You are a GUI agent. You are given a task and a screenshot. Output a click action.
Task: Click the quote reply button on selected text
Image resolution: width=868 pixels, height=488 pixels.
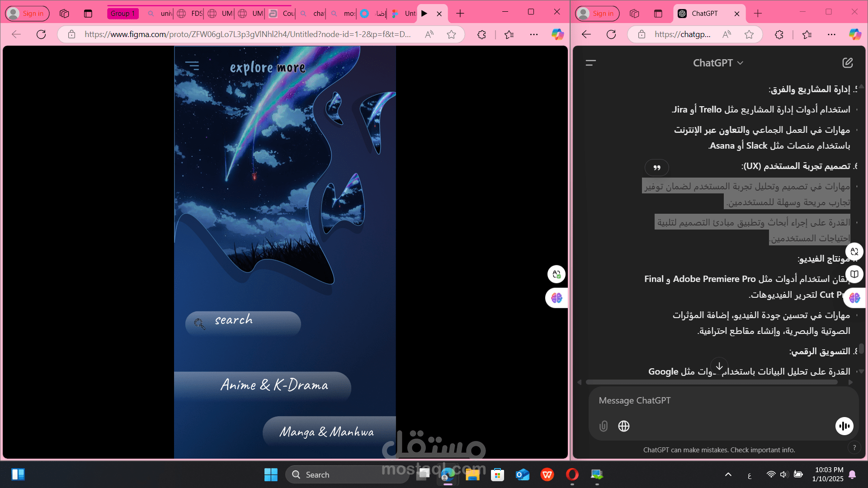(x=657, y=168)
